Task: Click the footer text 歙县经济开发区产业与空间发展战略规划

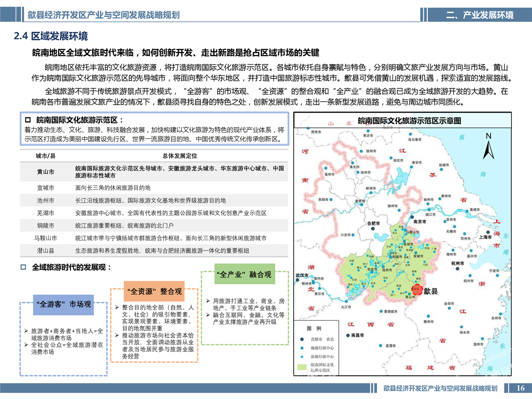Action: coord(440,388)
